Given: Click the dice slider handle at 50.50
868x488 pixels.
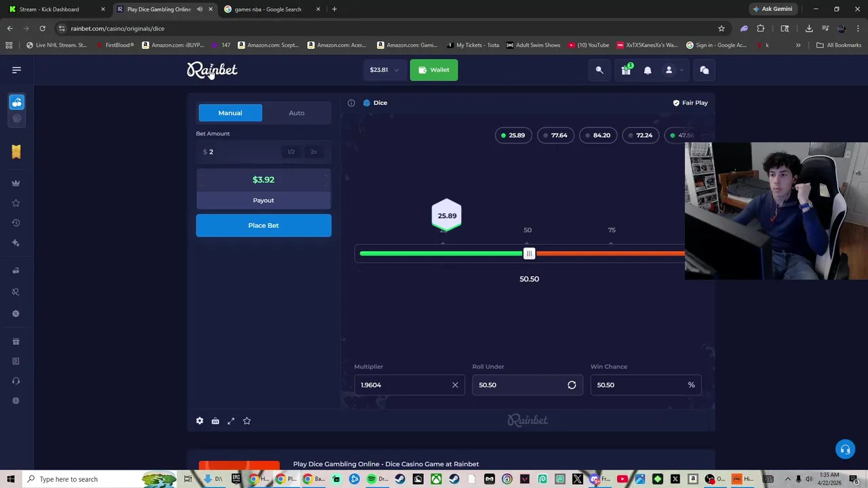Looking at the screenshot, I should 529,253.
